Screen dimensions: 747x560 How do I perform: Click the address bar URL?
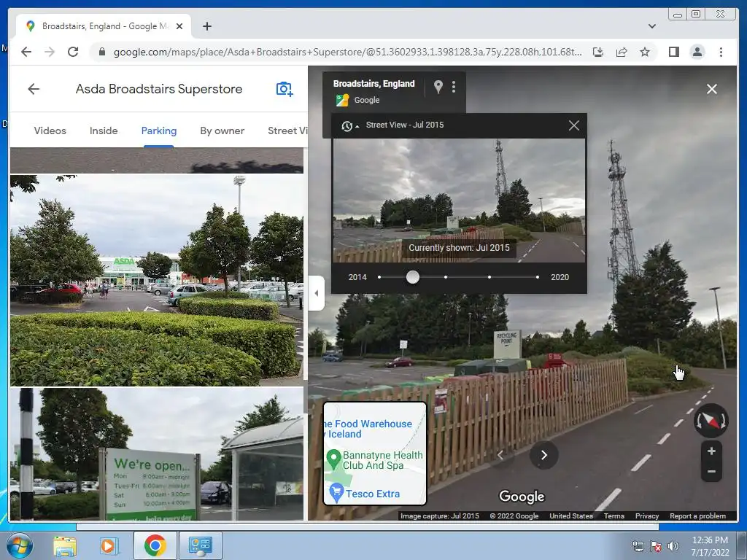pos(347,52)
